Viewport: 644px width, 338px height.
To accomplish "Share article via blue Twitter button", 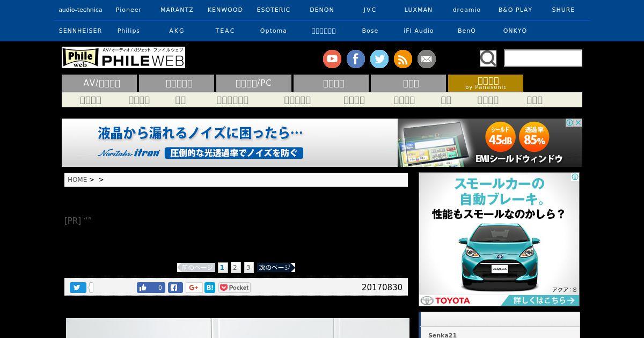I will pyautogui.click(x=78, y=288).
